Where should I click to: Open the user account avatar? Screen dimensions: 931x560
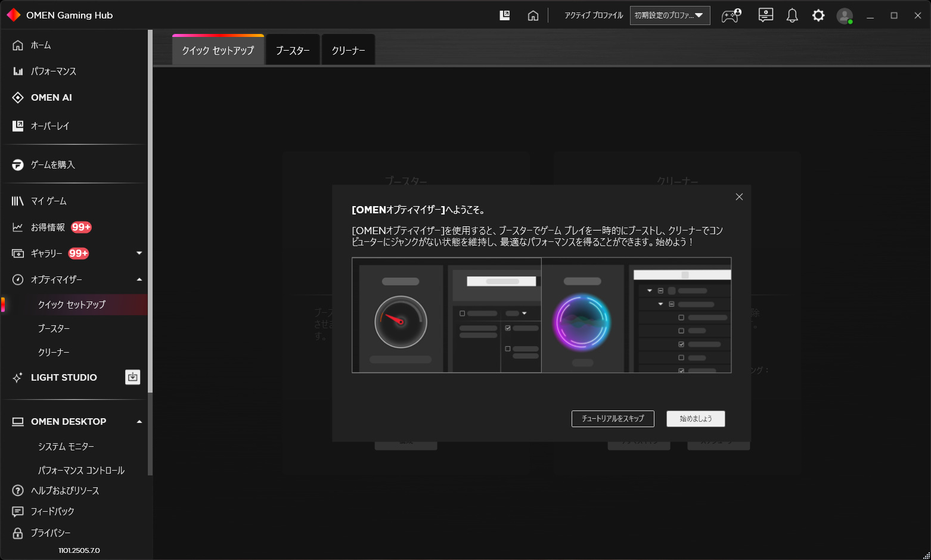(x=845, y=15)
